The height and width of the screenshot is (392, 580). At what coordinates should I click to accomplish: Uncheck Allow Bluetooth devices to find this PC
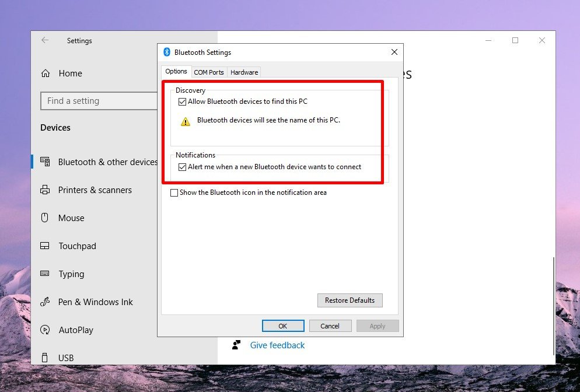[183, 101]
